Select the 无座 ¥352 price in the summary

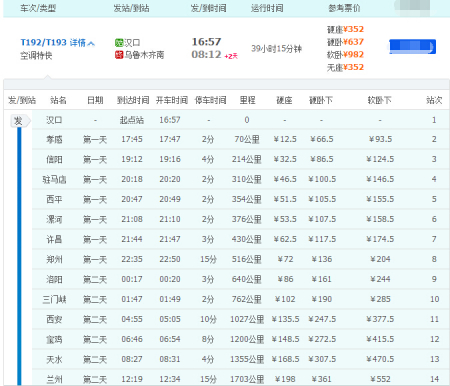pos(345,67)
